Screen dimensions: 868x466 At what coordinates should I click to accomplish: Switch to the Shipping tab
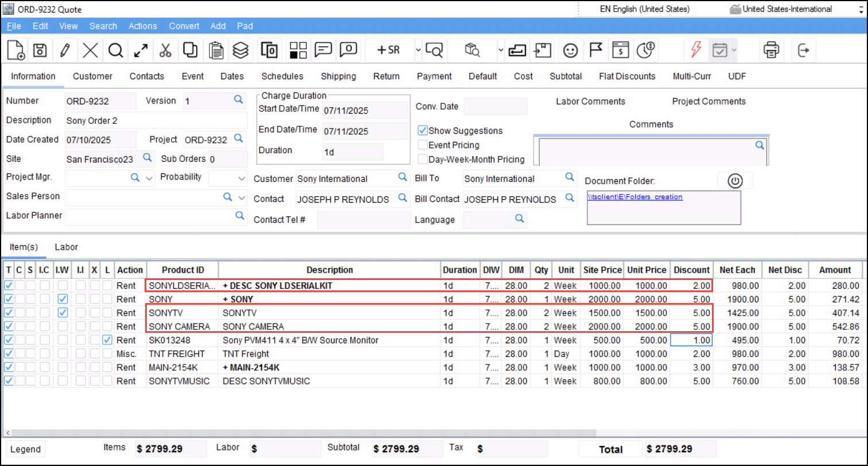point(338,76)
